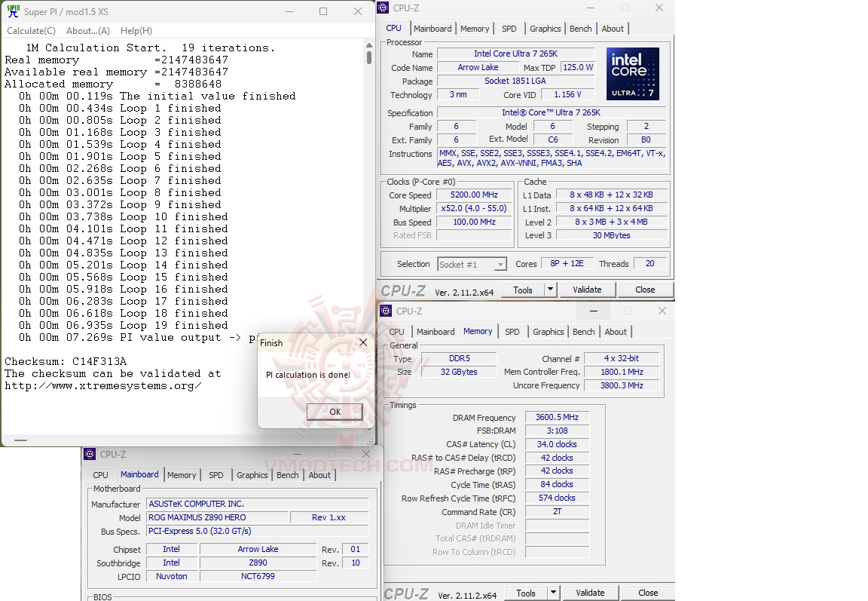Image resolution: width=868 pixels, height=601 pixels.
Task: Click the PCI-Express 5.0 bus specs field
Action: coord(258,531)
